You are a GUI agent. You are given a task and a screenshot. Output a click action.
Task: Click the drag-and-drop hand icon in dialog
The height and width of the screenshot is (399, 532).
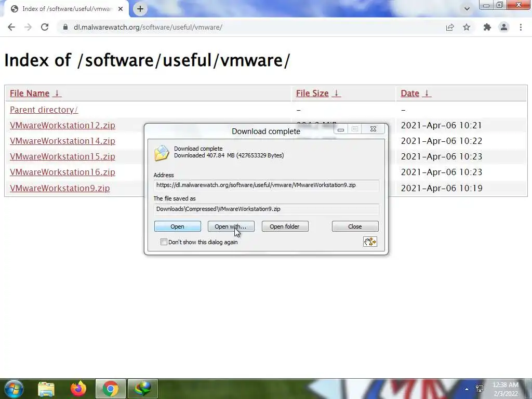point(370,242)
